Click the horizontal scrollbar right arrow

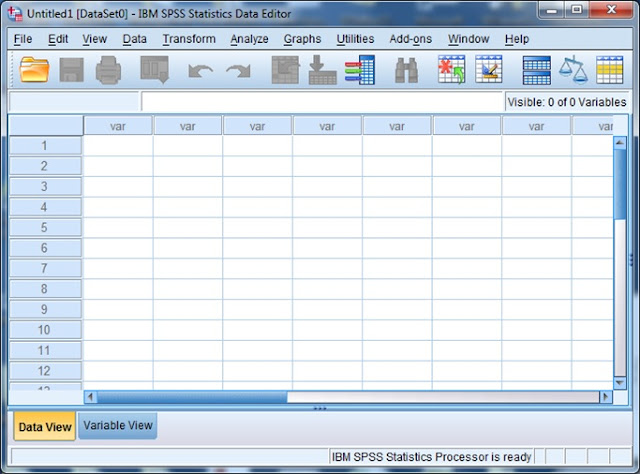[x=606, y=397]
